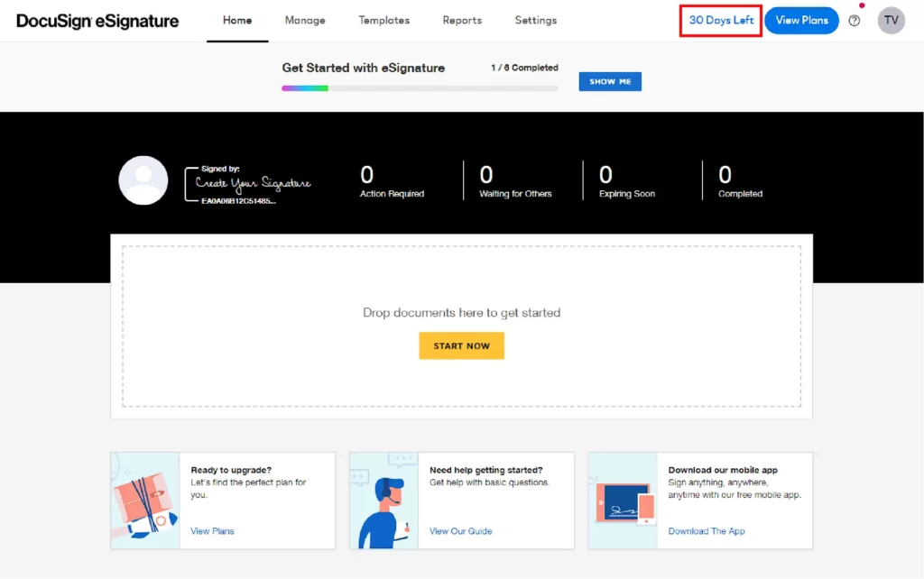Viewport: 924px width, 579px height.
Task: Click the default profile photo placeholder
Action: click(143, 180)
